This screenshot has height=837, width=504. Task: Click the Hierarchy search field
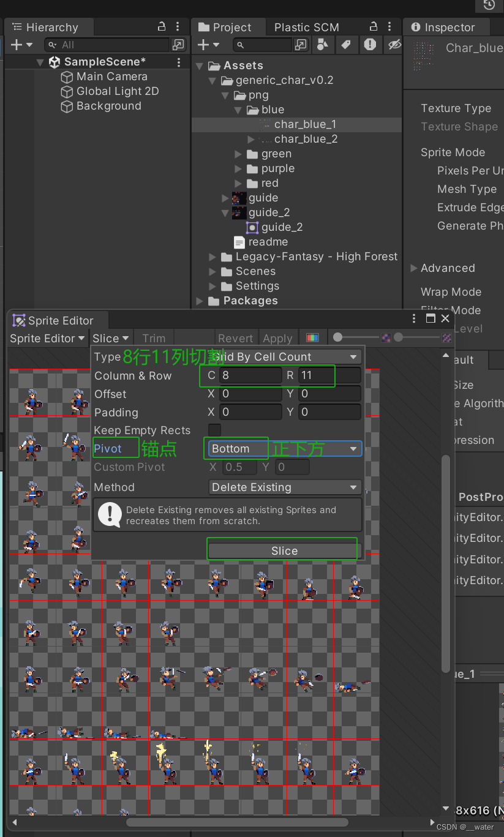(x=107, y=45)
